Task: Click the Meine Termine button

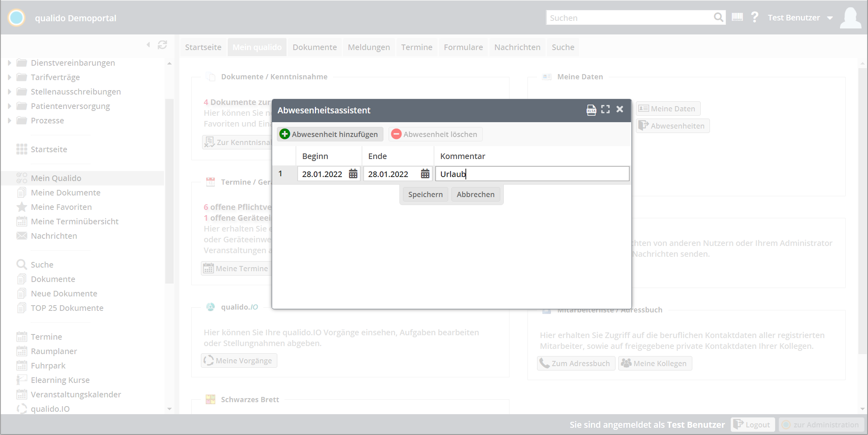Action: click(236, 268)
